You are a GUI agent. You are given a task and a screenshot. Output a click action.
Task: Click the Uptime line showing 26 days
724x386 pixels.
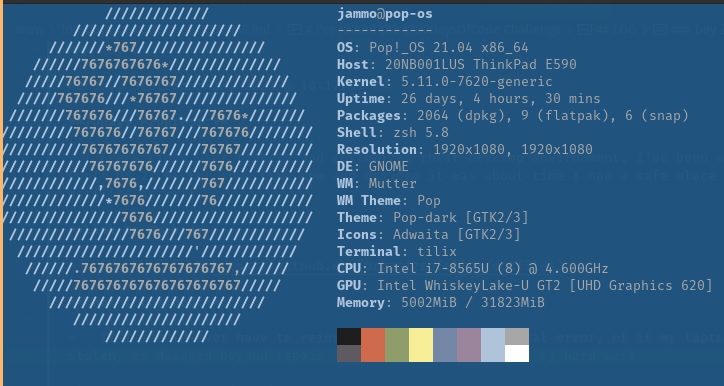tap(469, 99)
